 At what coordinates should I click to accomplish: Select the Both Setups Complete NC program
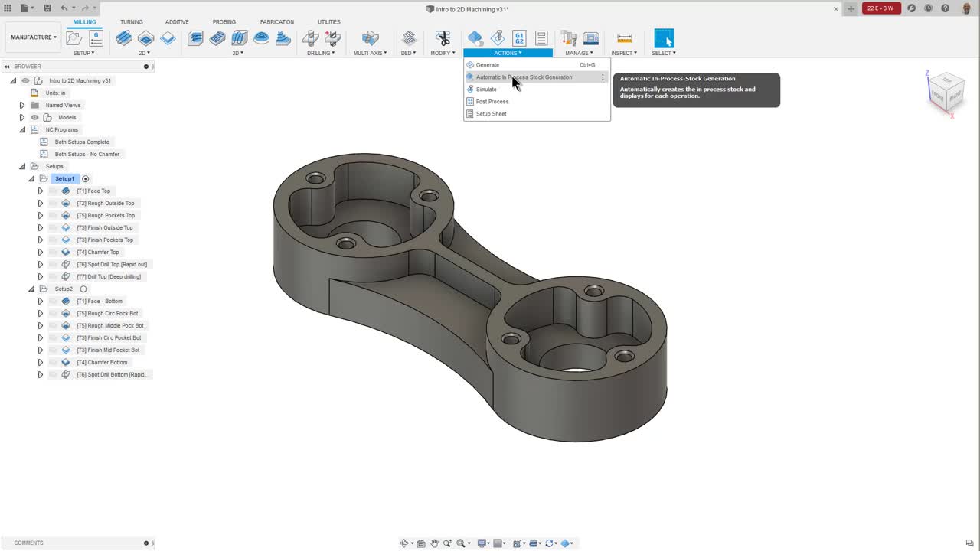pos(82,142)
